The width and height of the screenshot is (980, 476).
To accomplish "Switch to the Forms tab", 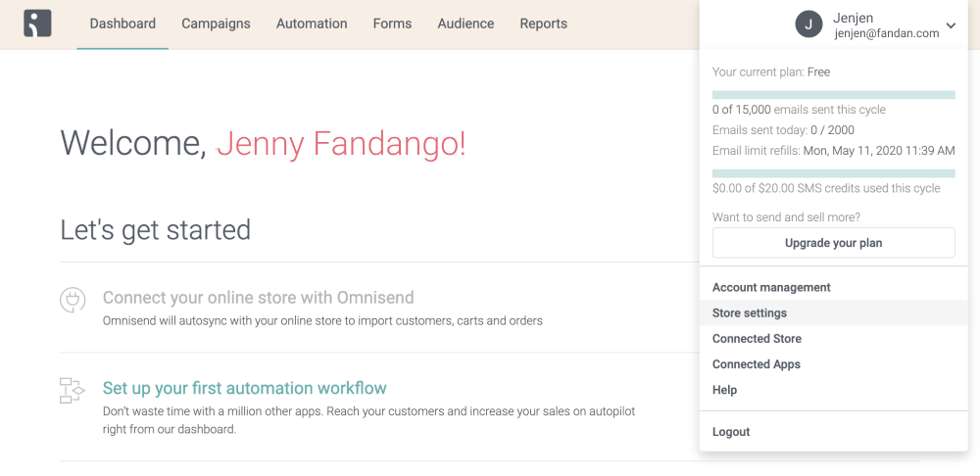I will coord(392,24).
